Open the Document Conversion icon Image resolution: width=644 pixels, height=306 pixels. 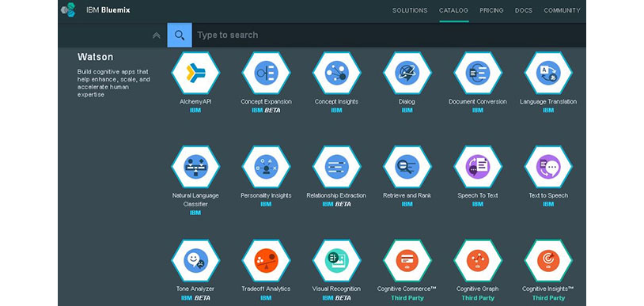tap(478, 73)
